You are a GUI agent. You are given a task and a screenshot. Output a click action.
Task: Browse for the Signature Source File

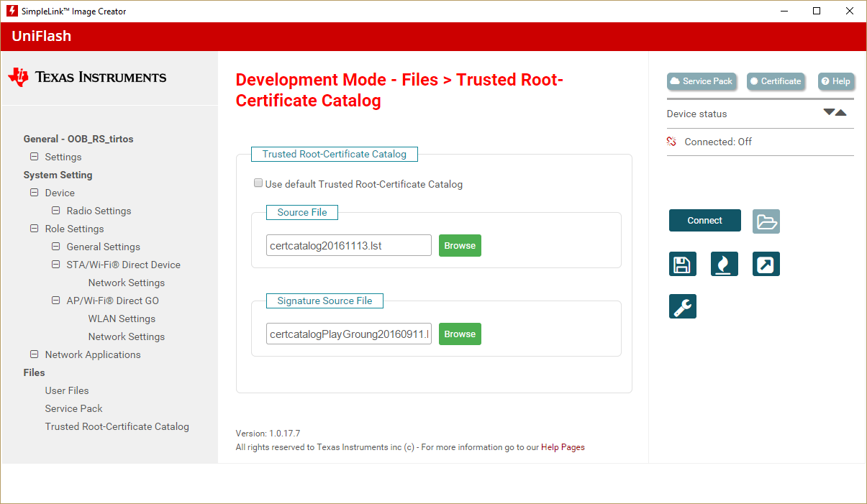[460, 334]
